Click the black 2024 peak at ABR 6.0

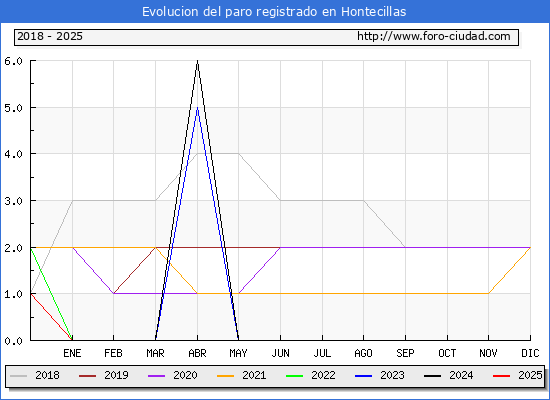pyautogui.click(x=197, y=61)
